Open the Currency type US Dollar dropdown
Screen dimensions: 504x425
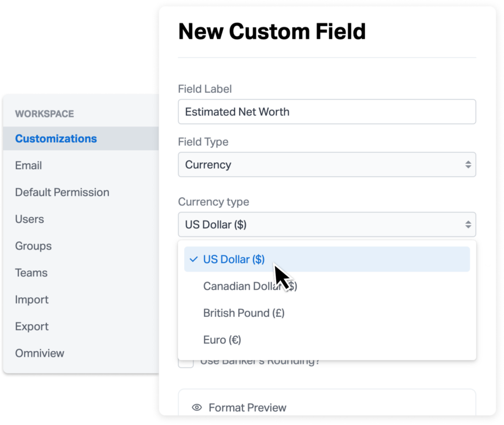click(327, 224)
